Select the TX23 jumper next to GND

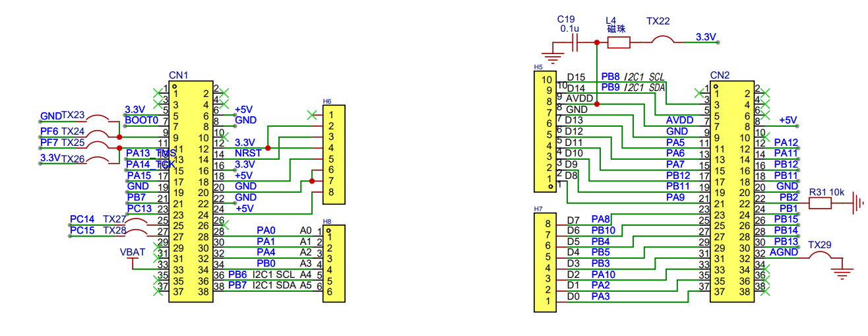(x=99, y=119)
